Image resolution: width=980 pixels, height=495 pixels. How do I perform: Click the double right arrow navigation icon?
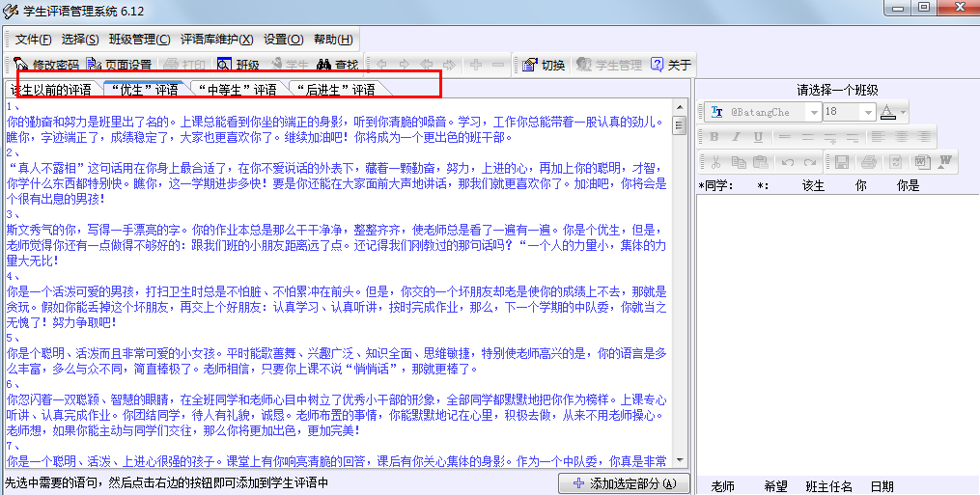pos(450,65)
